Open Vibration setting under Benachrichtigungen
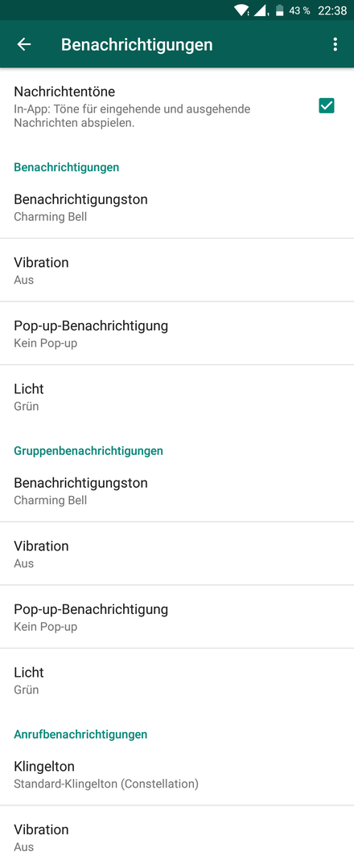 tap(177, 270)
